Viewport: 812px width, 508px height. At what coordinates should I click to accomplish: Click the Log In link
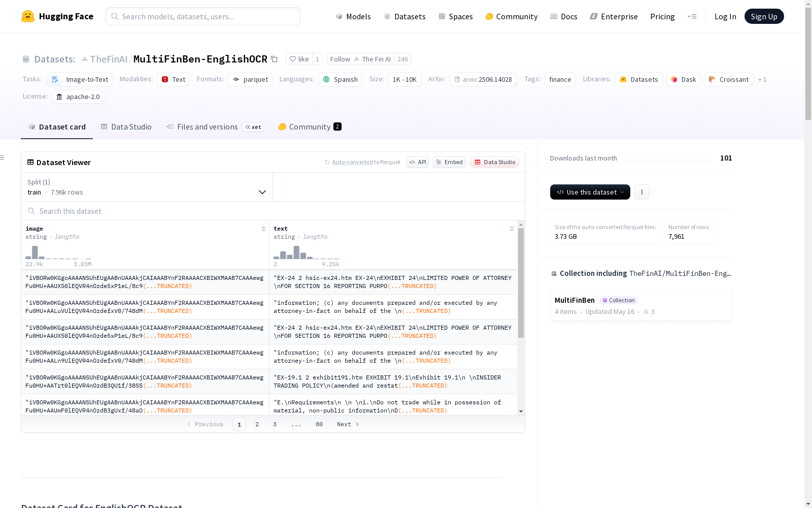(x=725, y=16)
